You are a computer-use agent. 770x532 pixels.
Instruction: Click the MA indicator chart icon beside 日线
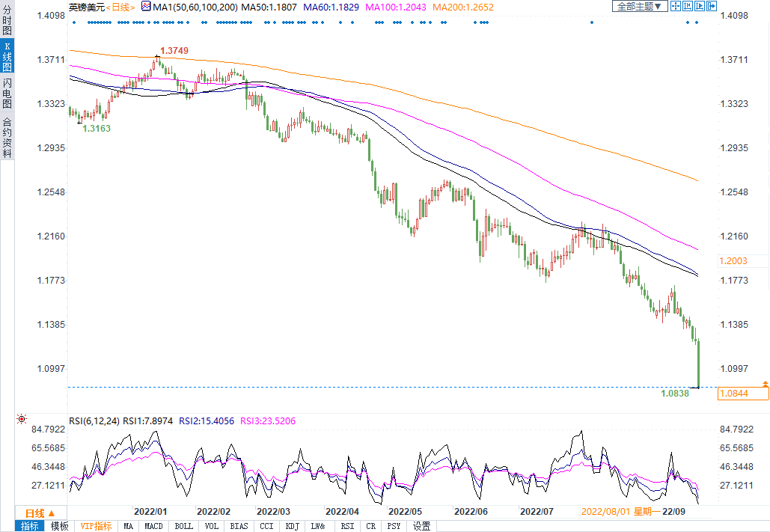145,7
